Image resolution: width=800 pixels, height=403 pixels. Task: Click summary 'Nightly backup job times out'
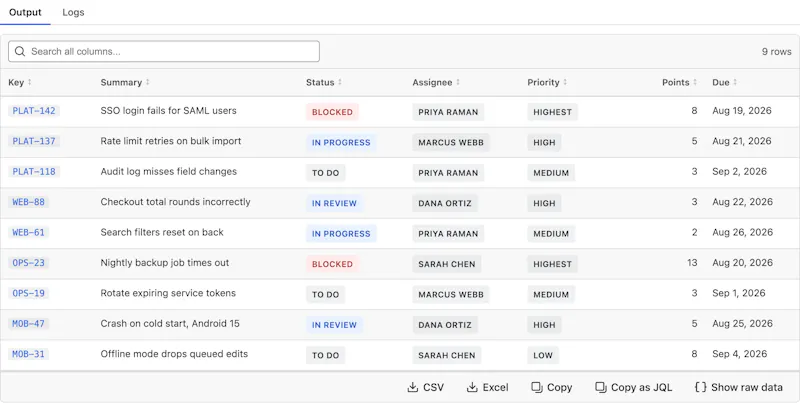[x=165, y=263]
